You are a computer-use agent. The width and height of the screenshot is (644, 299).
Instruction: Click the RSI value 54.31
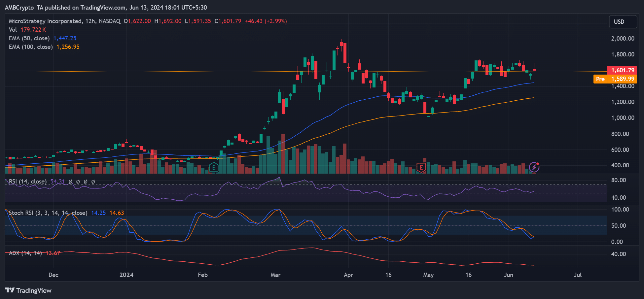tap(57, 182)
